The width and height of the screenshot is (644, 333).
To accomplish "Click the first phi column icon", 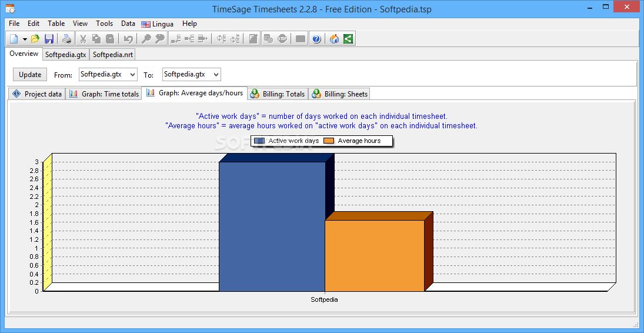I will click(221, 39).
